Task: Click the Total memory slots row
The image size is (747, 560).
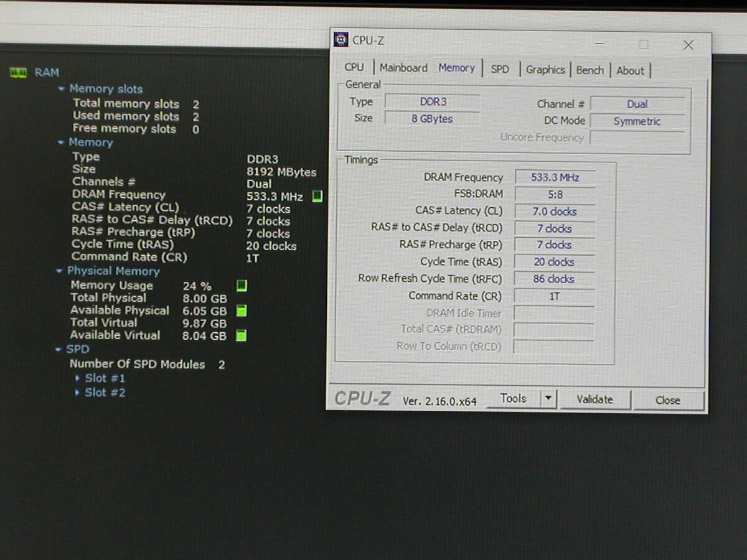Action: [x=136, y=104]
